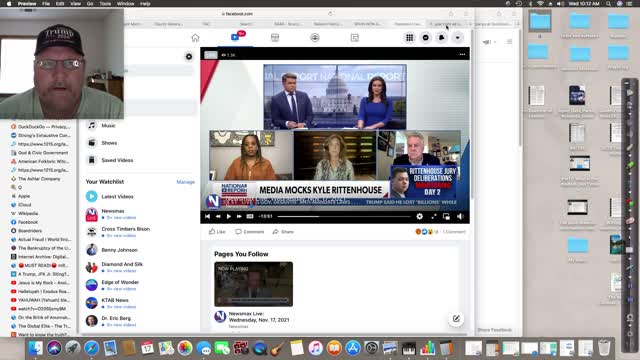Go to the Facebook Home icon

[195, 38]
